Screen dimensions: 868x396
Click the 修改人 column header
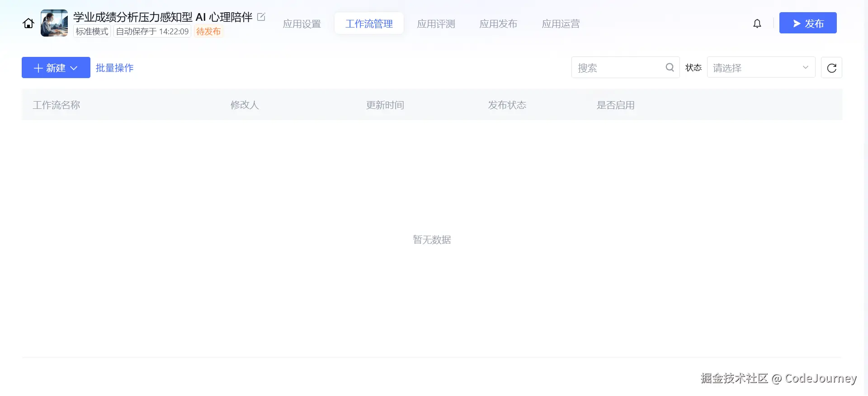coord(245,105)
